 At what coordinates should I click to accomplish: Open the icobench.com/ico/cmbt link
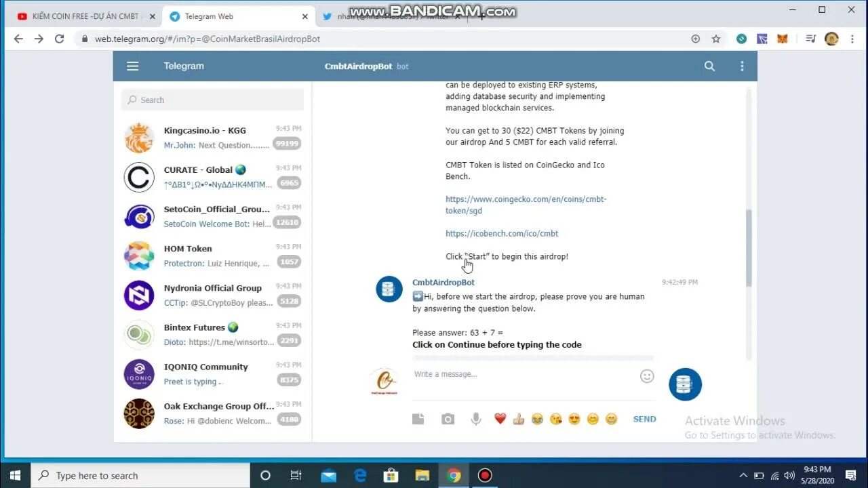(x=502, y=233)
